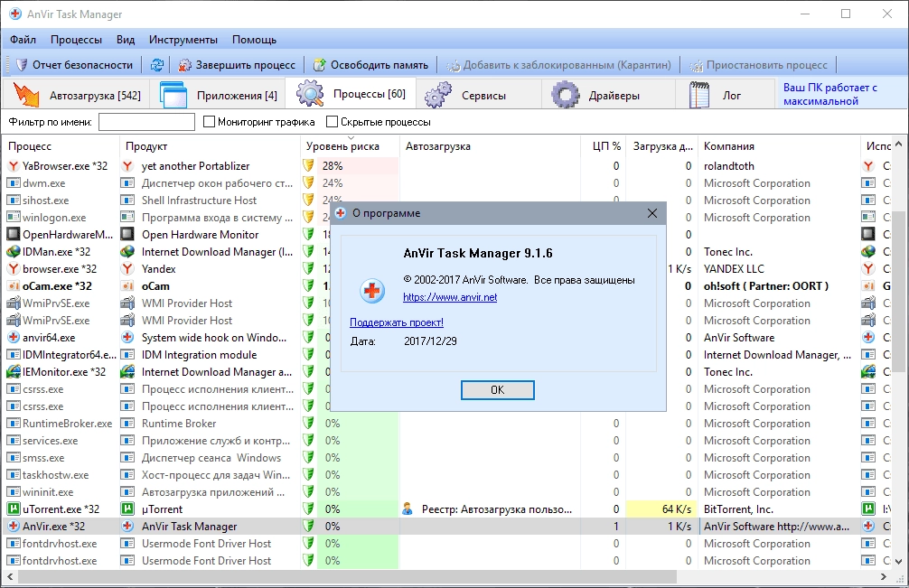Click the first WmiPrvSE.exe process icon

click(x=14, y=303)
